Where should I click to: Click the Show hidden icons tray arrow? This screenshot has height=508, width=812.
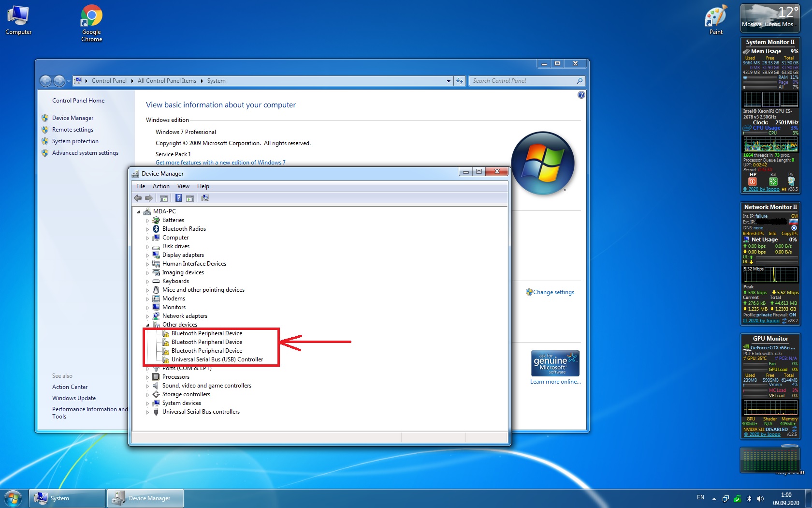[714, 498]
